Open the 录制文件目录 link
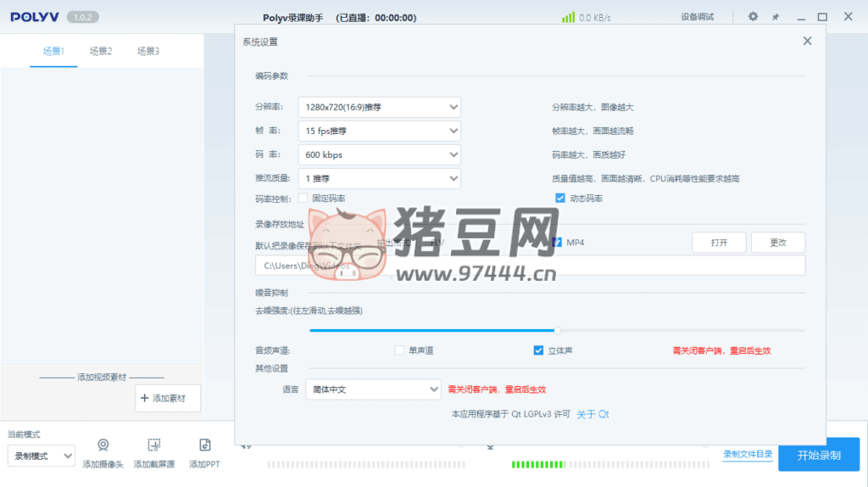Viewport: 868px width, 487px height. [x=748, y=454]
